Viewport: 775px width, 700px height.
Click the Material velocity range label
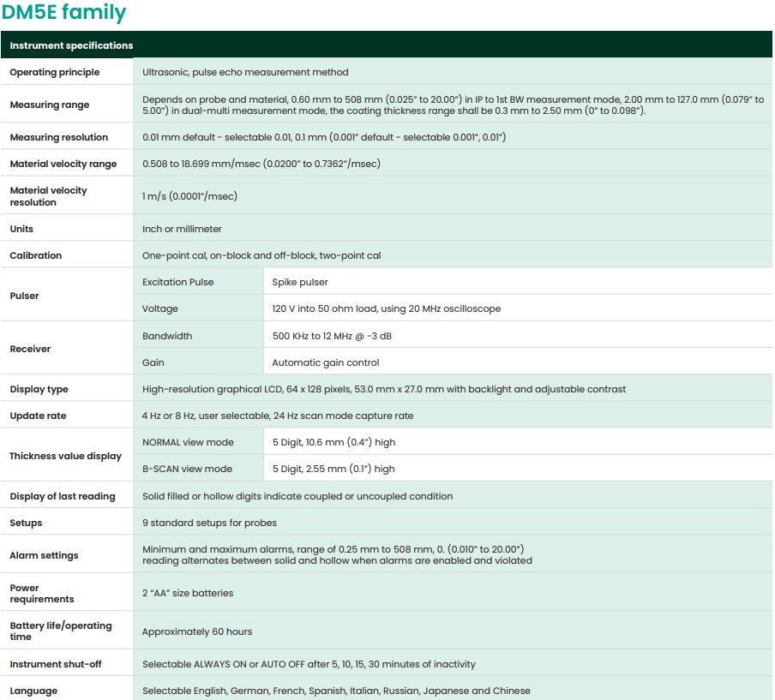(x=63, y=165)
